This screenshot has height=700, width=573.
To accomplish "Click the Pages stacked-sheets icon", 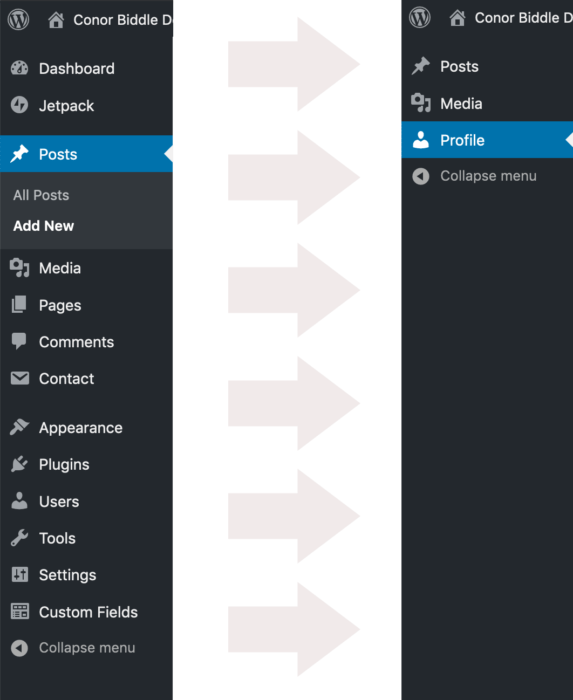I will (x=19, y=305).
